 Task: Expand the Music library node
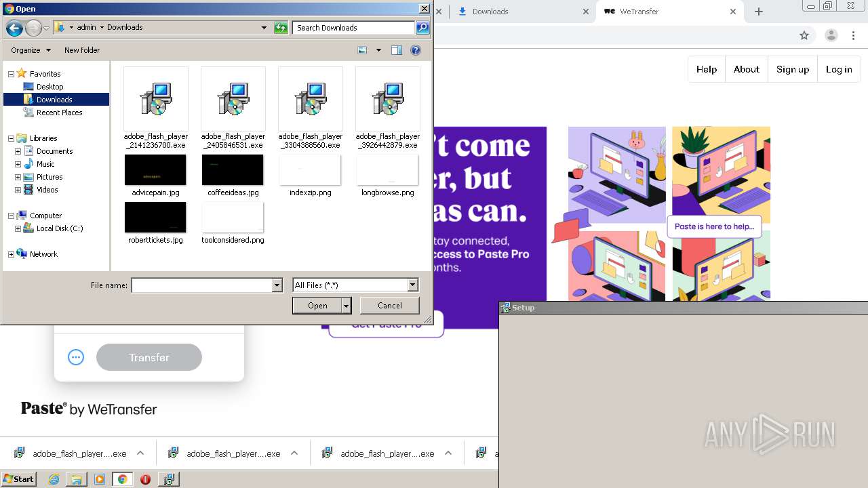point(18,164)
